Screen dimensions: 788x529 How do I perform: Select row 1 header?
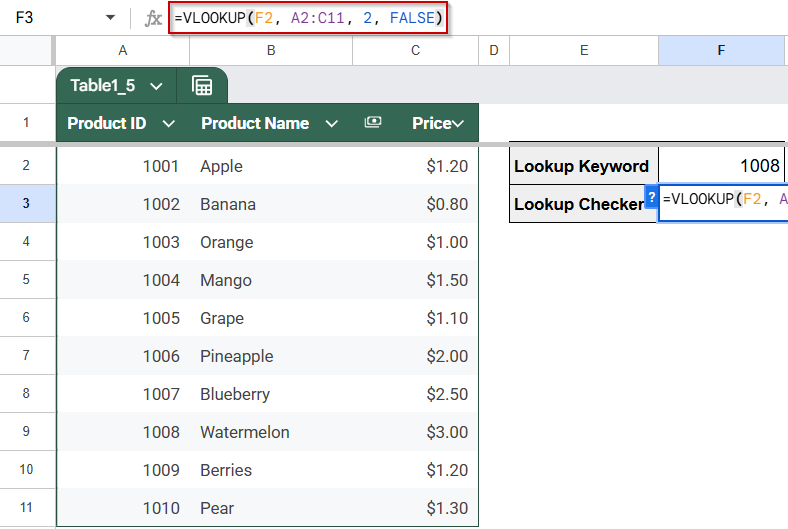pos(26,123)
